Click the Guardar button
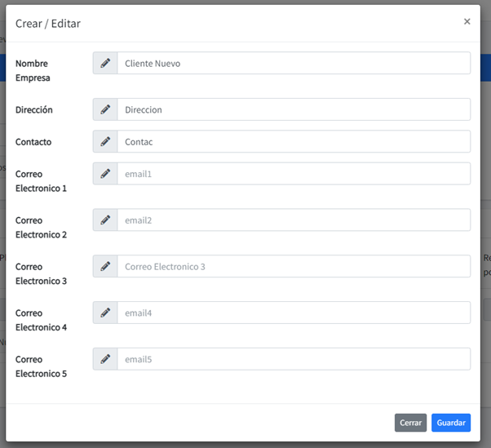Image resolution: width=491 pixels, height=448 pixels. (x=451, y=423)
